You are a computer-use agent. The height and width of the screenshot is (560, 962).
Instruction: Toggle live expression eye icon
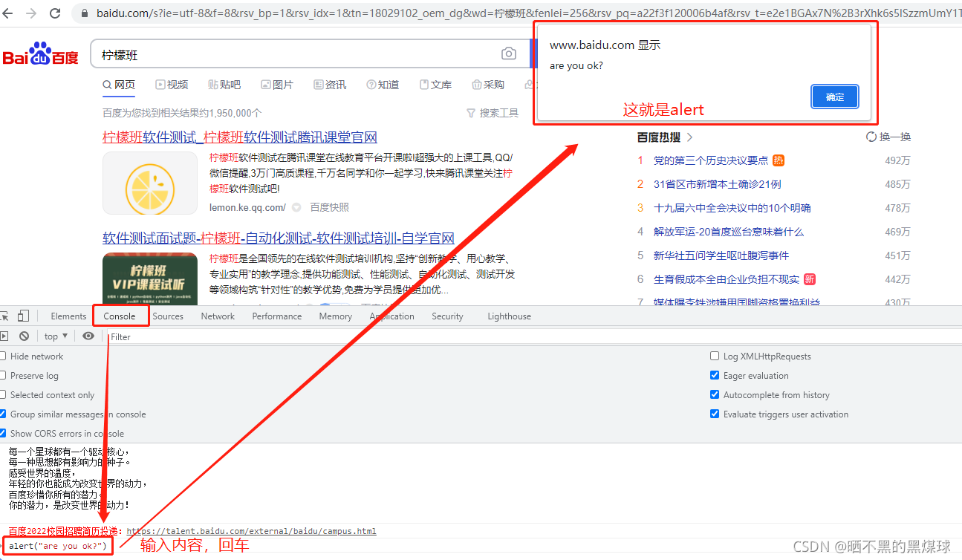coord(88,336)
